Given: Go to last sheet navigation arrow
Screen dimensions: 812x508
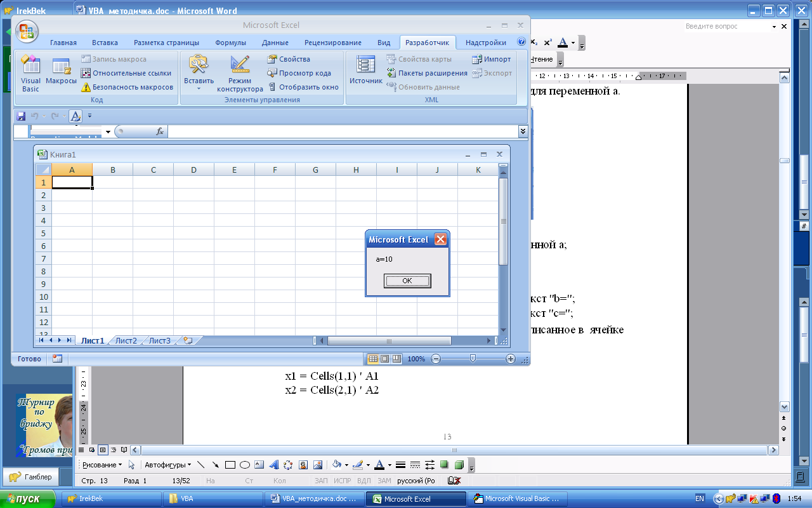Looking at the screenshot, I should (69, 340).
